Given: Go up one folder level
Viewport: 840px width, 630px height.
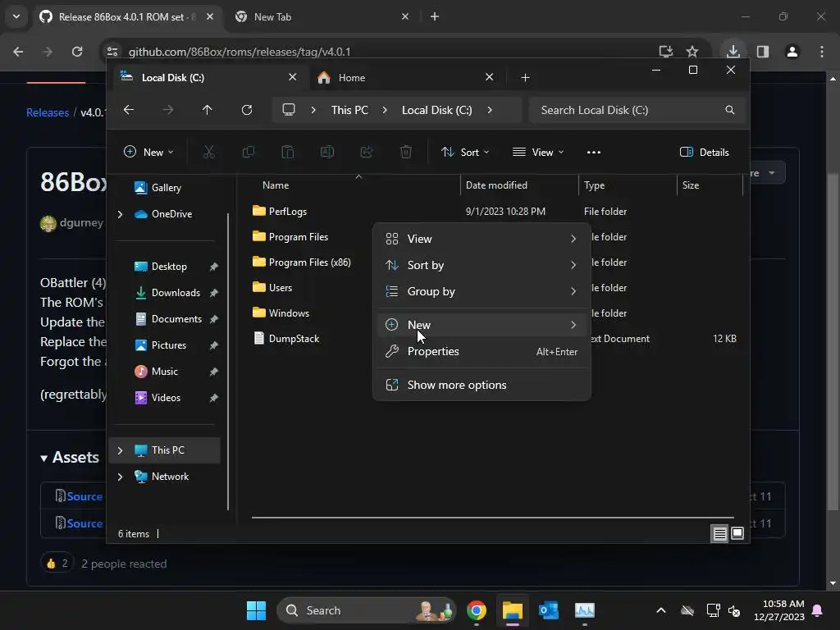Looking at the screenshot, I should 208,110.
